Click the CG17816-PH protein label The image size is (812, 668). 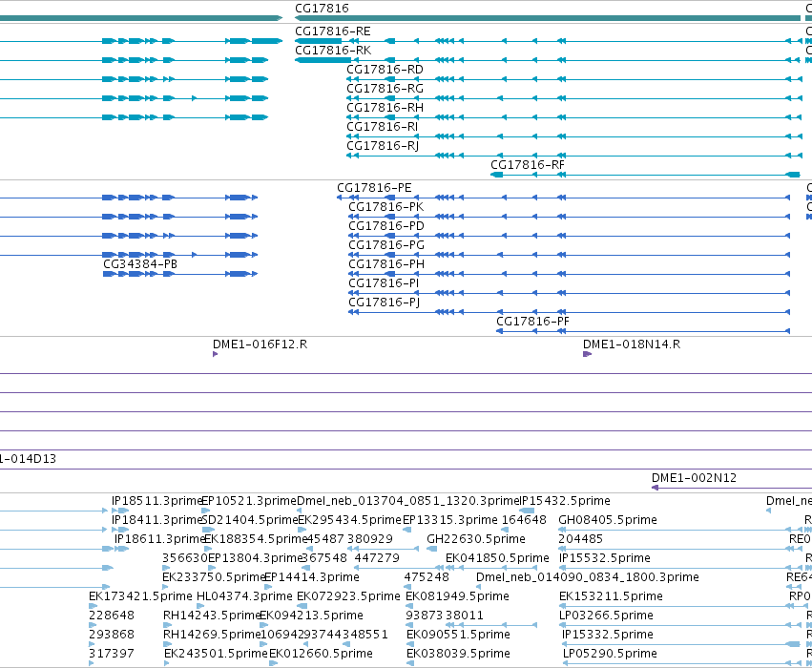click(x=386, y=264)
